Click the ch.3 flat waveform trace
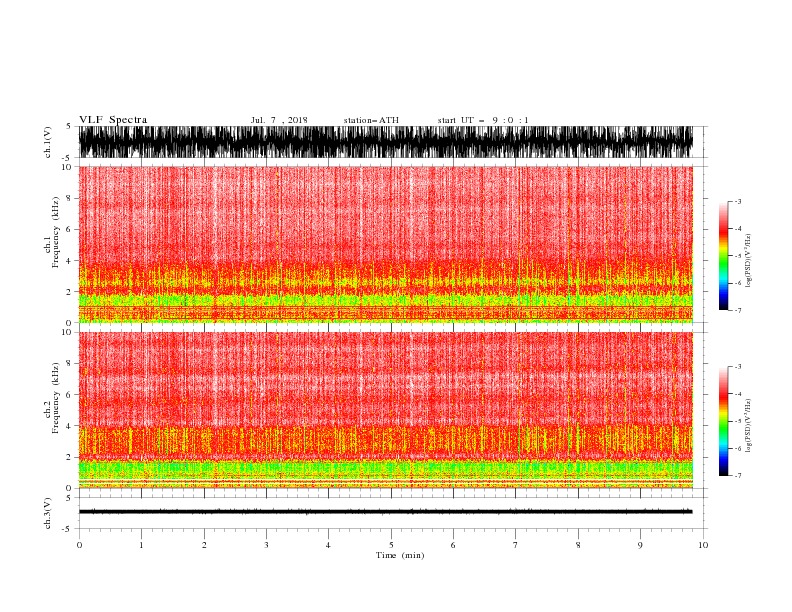The width and height of the screenshot is (792, 612). coord(386,512)
